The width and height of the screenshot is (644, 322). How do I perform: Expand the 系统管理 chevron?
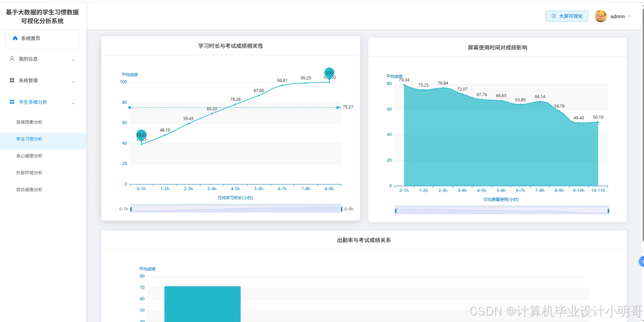pyautogui.click(x=73, y=82)
